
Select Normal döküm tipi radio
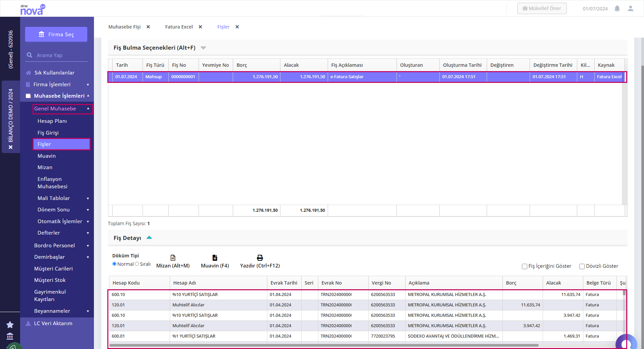[114, 264]
